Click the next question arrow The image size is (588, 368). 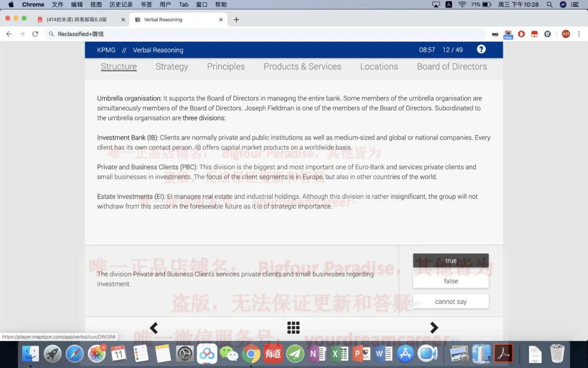(x=433, y=327)
